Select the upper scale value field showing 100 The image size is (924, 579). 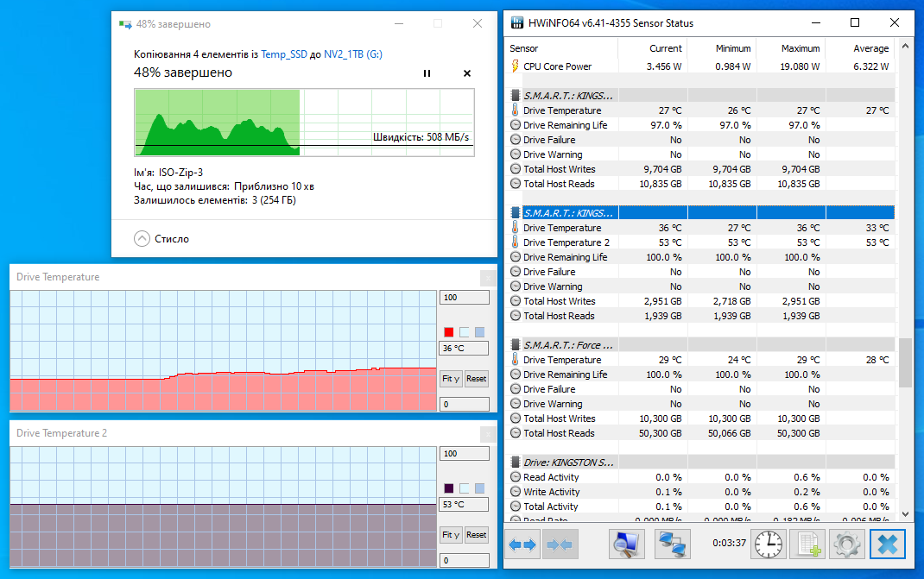pyautogui.click(x=464, y=296)
